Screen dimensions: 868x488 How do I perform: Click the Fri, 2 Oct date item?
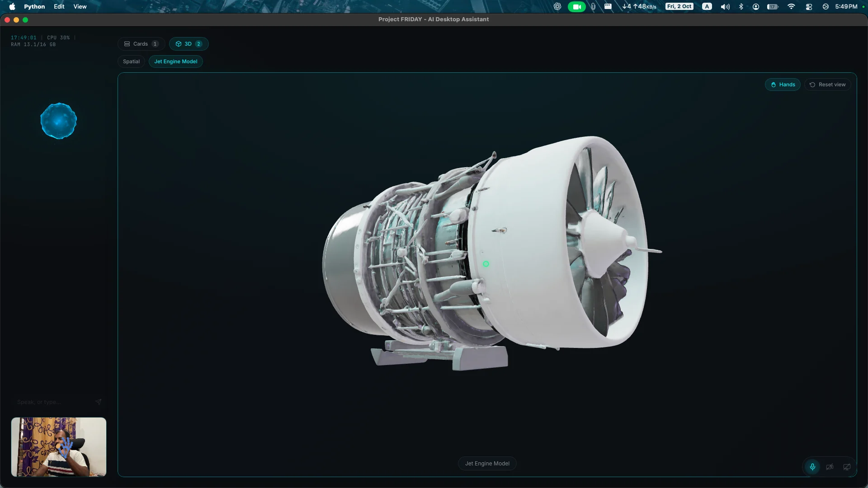coord(679,6)
